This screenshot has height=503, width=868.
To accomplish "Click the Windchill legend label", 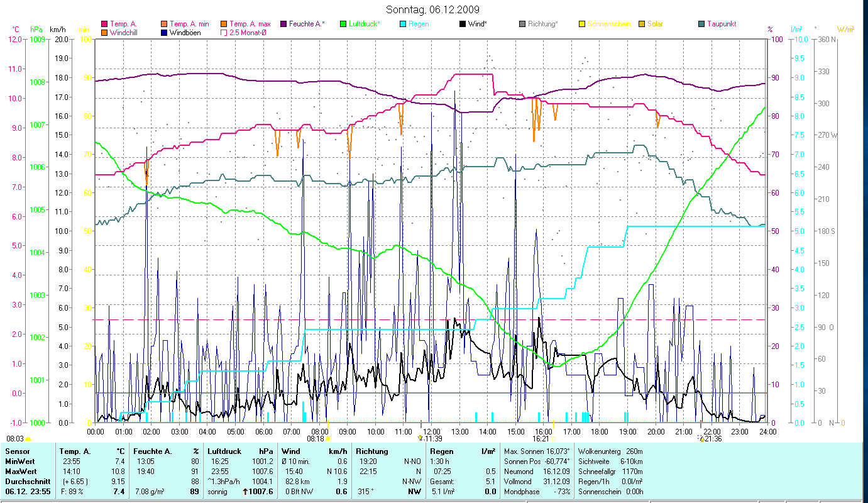I will point(125,32).
